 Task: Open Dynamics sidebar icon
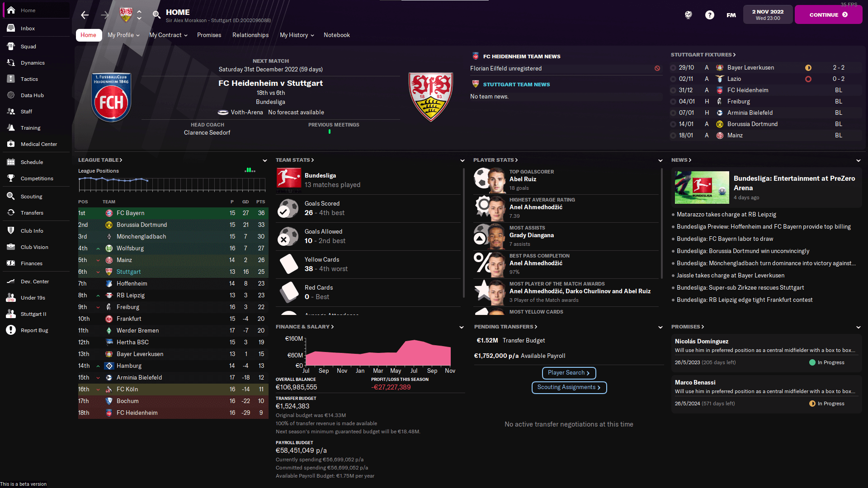11,63
